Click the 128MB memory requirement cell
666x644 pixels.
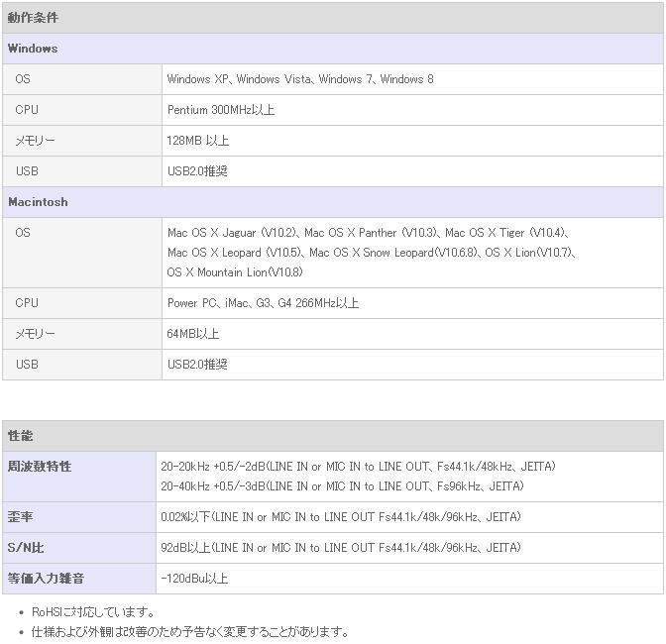[412, 141]
